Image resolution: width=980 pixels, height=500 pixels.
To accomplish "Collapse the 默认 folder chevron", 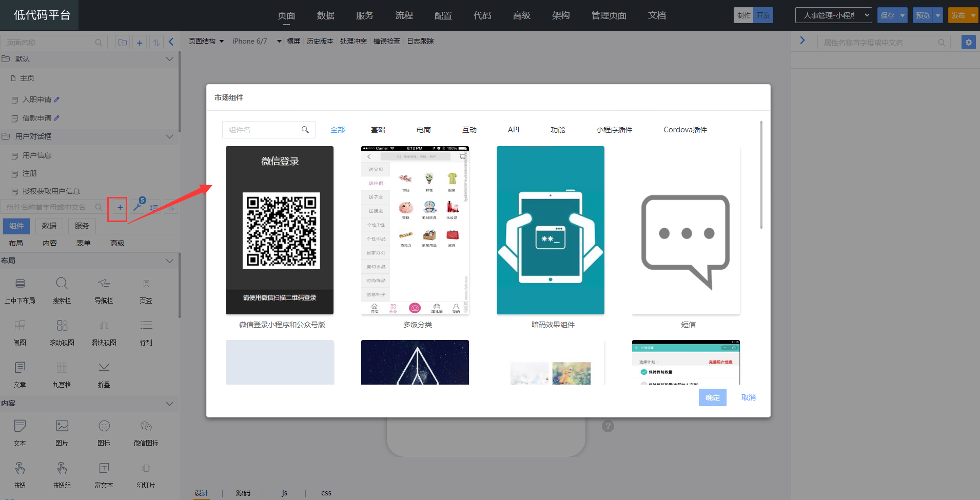I will pos(169,59).
